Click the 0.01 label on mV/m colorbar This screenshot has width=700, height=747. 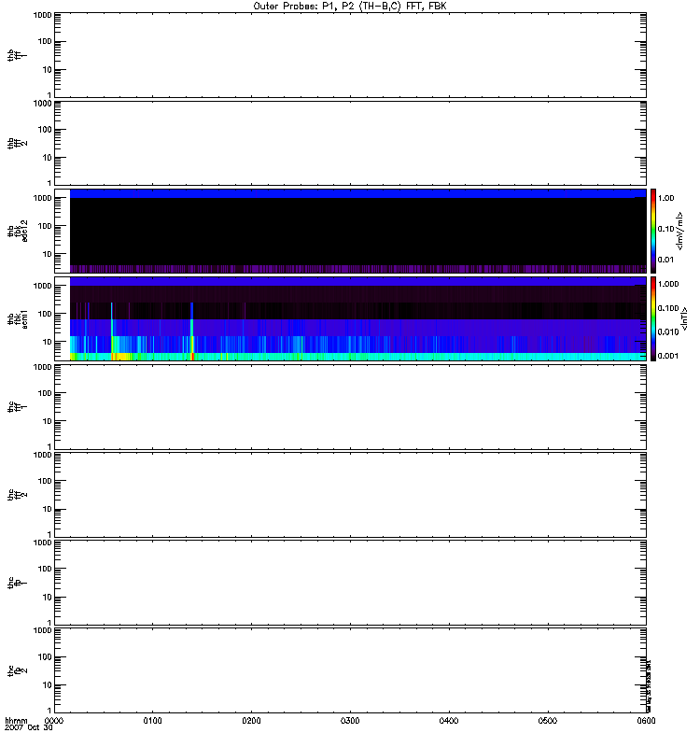[665, 260]
